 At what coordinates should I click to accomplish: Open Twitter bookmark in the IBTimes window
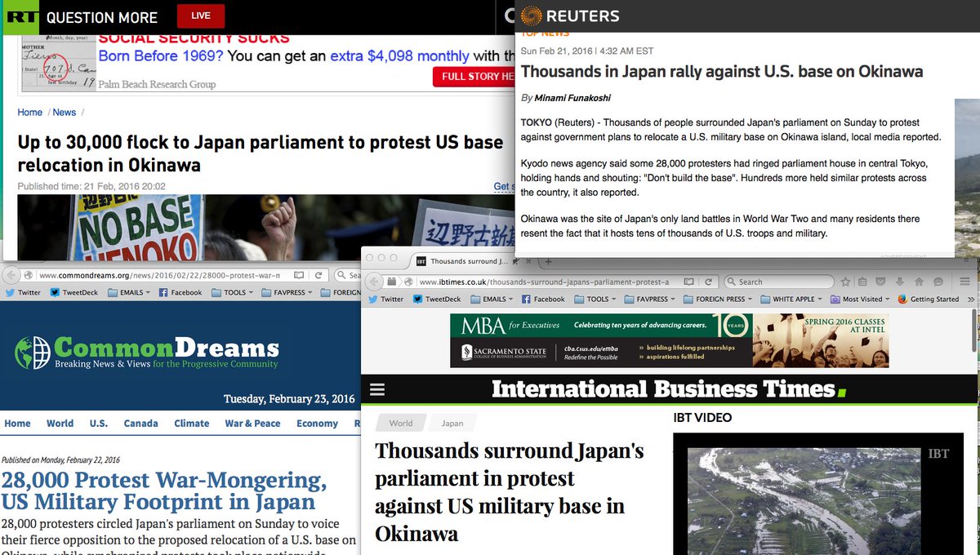click(385, 300)
